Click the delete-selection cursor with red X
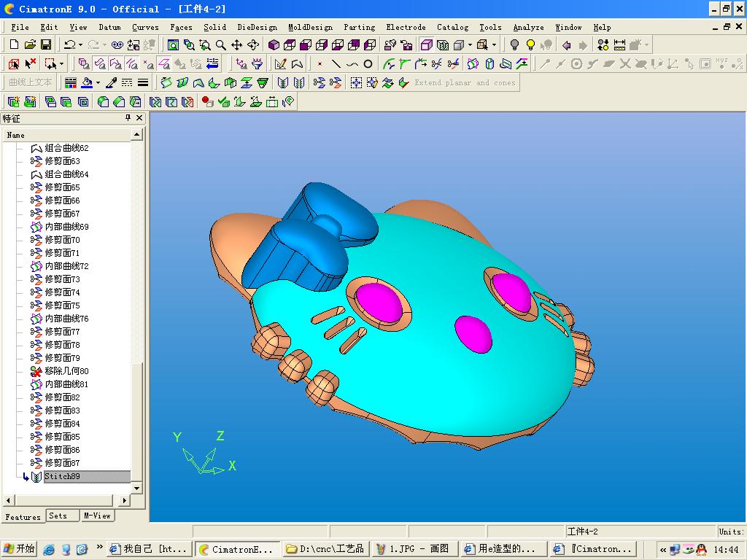 click(x=31, y=63)
